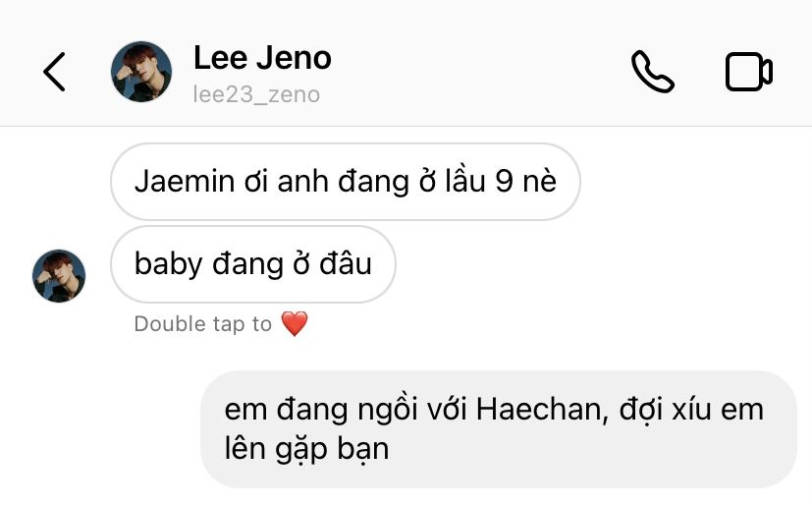This screenshot has height=505, width=812.
Task: Select the gray sent message about Haechan
Action: coord(498,429)
